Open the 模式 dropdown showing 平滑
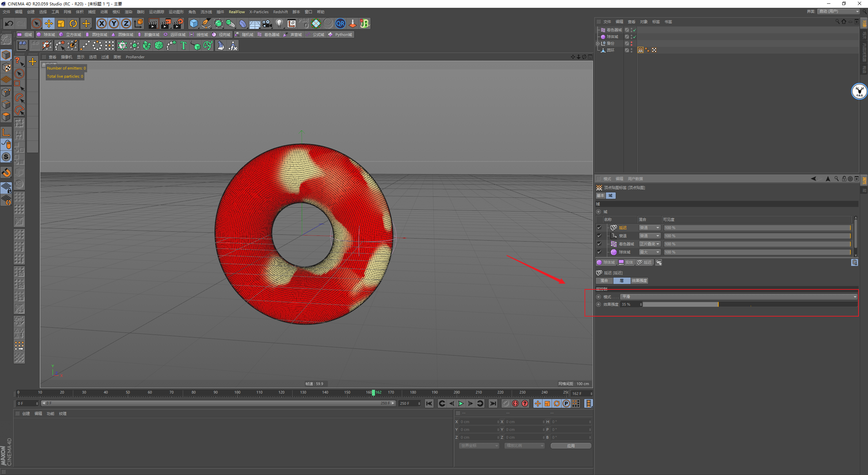 [738, 297]
